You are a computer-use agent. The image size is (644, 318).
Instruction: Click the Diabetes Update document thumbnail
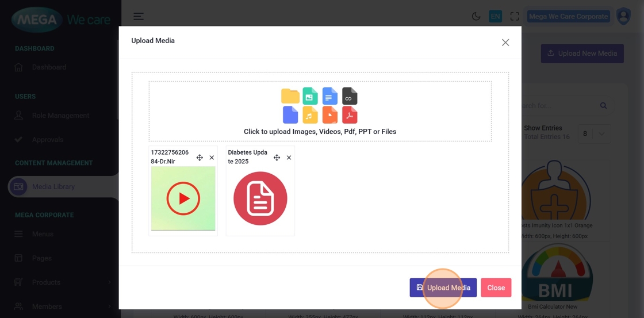[260, 198]
